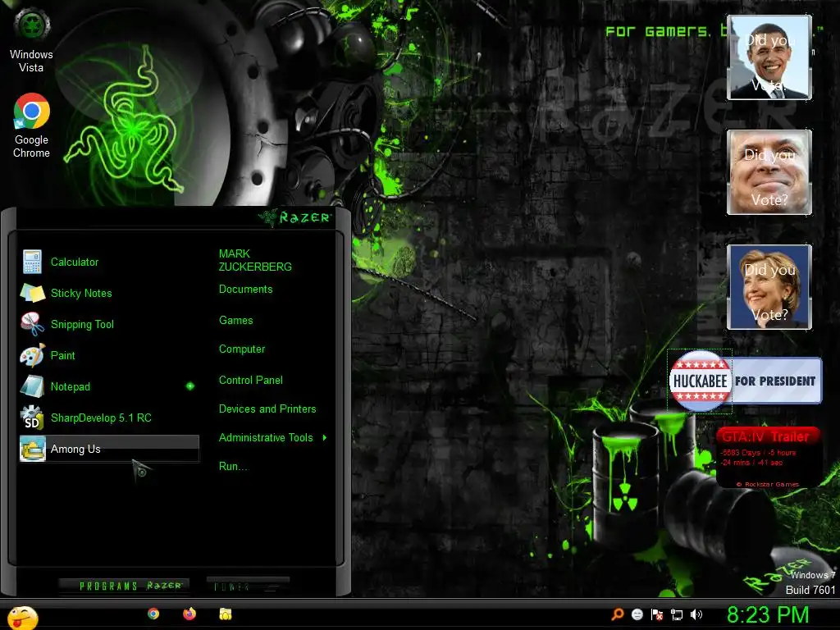Viewport: 840px width, 630px height.
Task: Launch Sticky Notes entry
Action: 109,293
